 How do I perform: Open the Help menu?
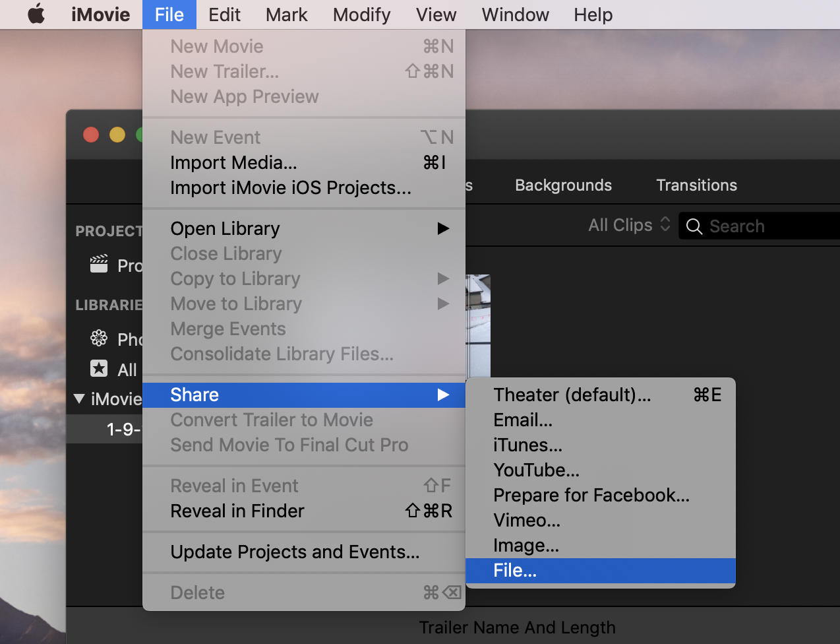(592, 15)
